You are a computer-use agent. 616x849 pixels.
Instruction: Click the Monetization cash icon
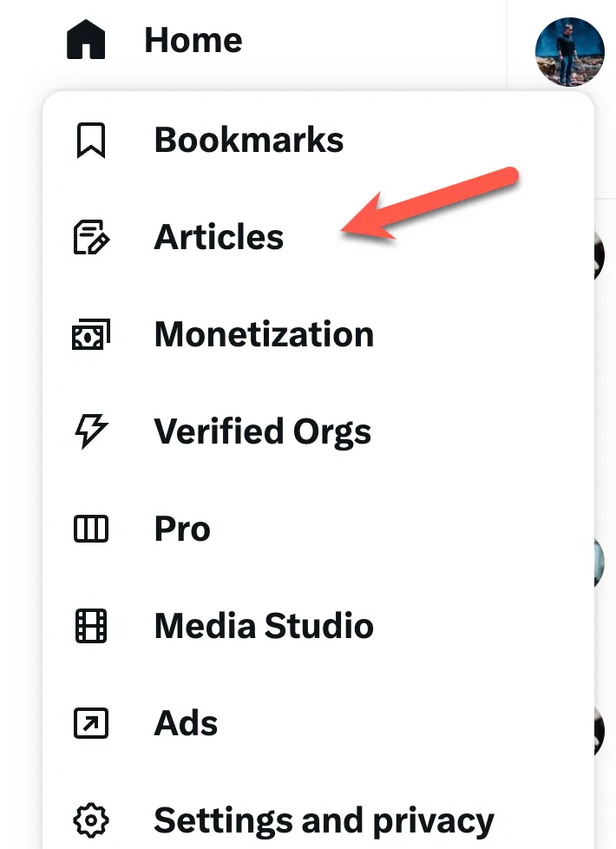click(x=91, y=335)
